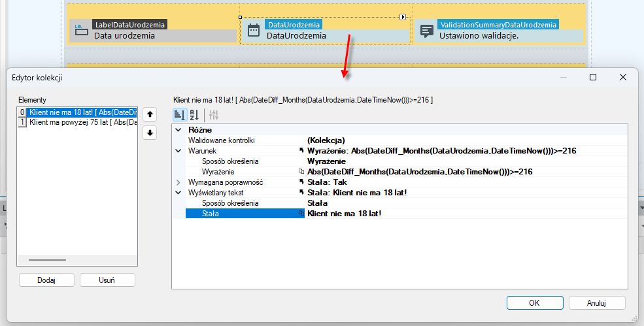Click the label icon of LabelDataUrodzenia control
Image resolution: width=644 pixels, height=326 pixels.
click(81, 31)
